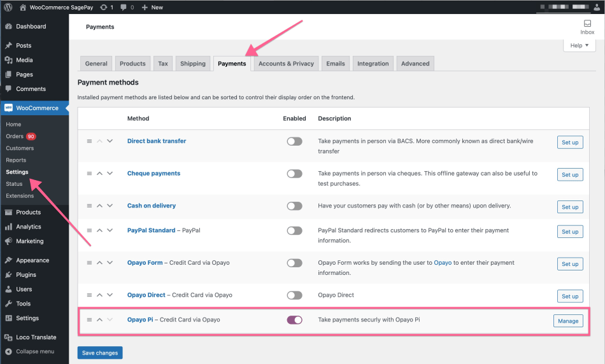Open the Inbox icon panel
The height and width of the screenshot is (364, 605).
[x=587, y=24]
